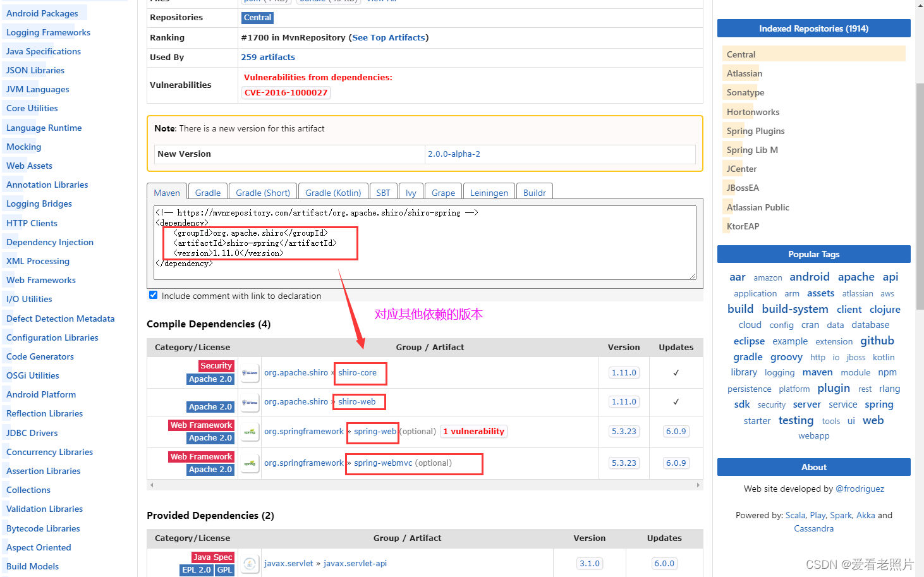
Task: Click update 6.0.9 for spring-web
Action: (x=676, y=432)
